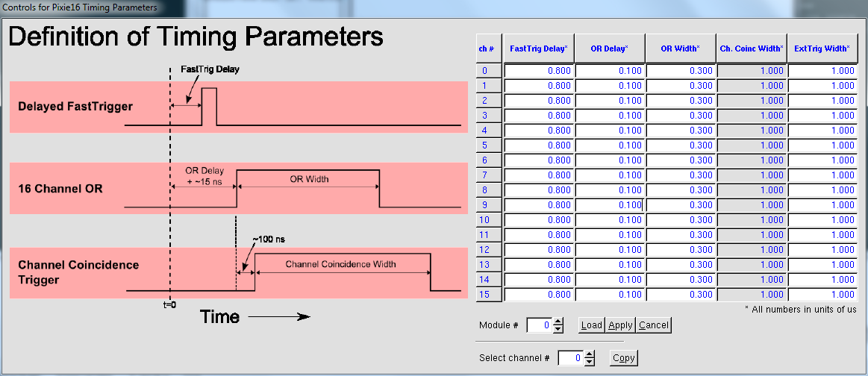This screenshot has width=868, height=376.
Task: Edit OR Width for channel 0
Action: 681,71
